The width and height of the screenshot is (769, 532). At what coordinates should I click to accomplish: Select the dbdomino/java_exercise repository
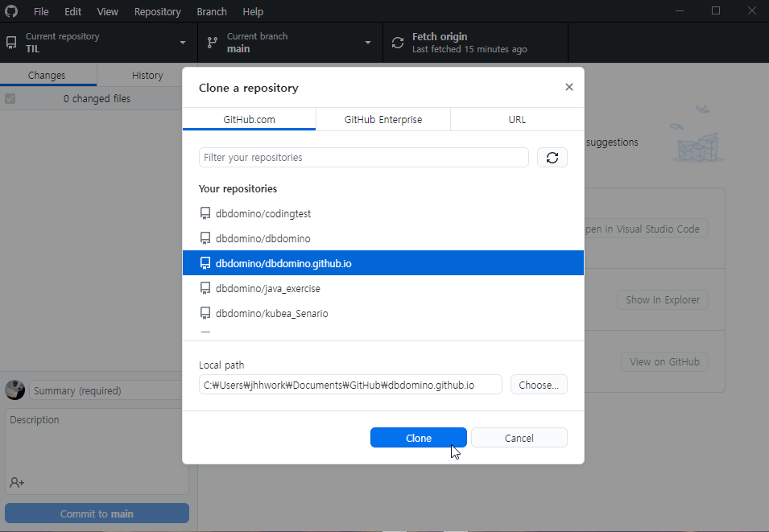tap(383, 288)
